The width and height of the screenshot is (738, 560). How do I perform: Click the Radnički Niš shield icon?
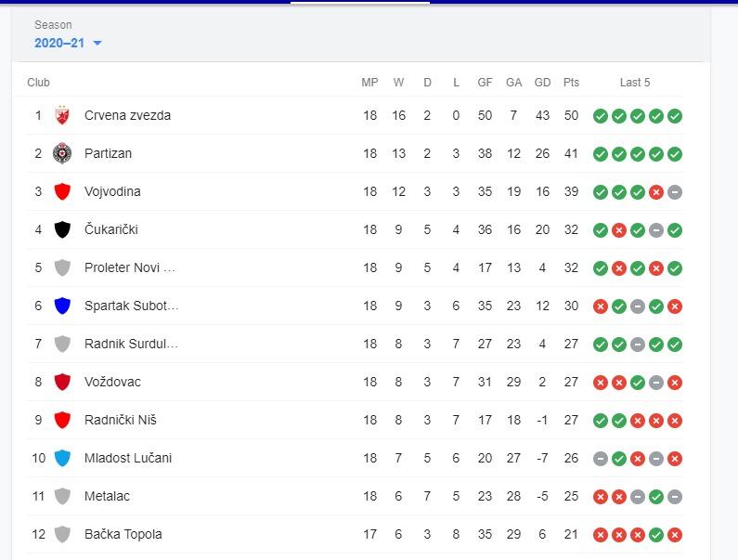click(62, 420)
